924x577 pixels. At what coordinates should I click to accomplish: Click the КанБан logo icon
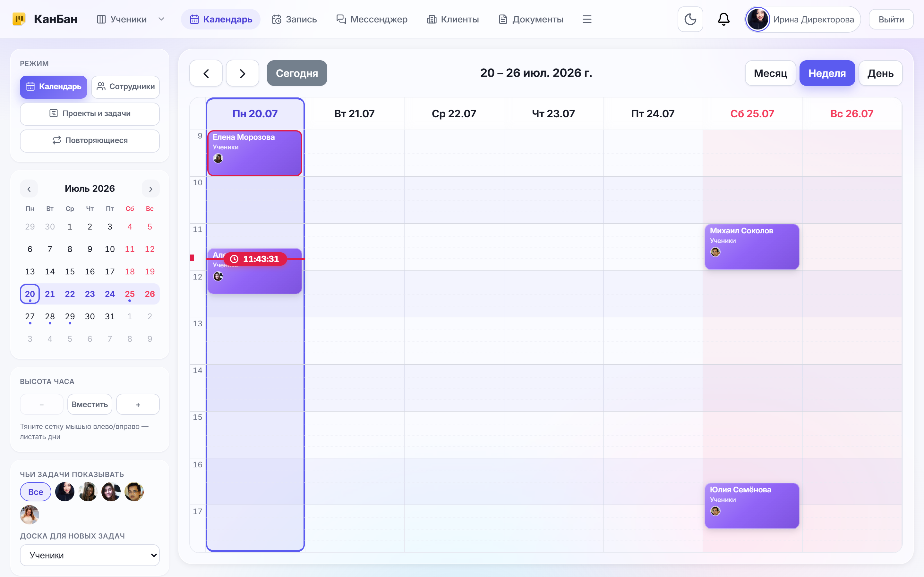tap(19, 19)
